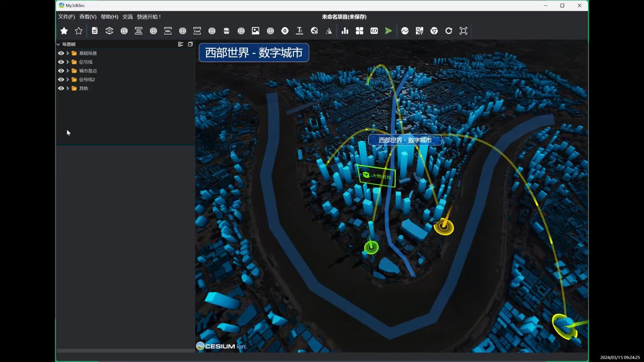
Task: Launch the green play arrow tool
Action: [388, 31]
